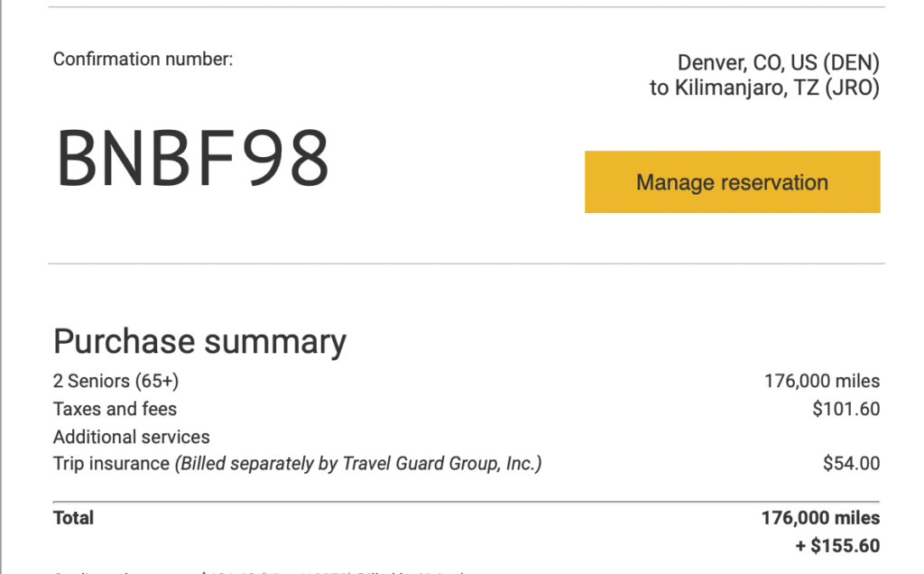Click the divider line above the Total row
Viewport: 924px width, 574px height.
point(466,501)
